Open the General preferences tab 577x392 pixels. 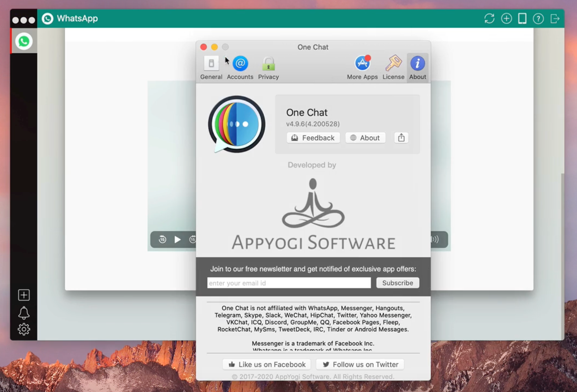pyautogui.click(x=211, y=68)
